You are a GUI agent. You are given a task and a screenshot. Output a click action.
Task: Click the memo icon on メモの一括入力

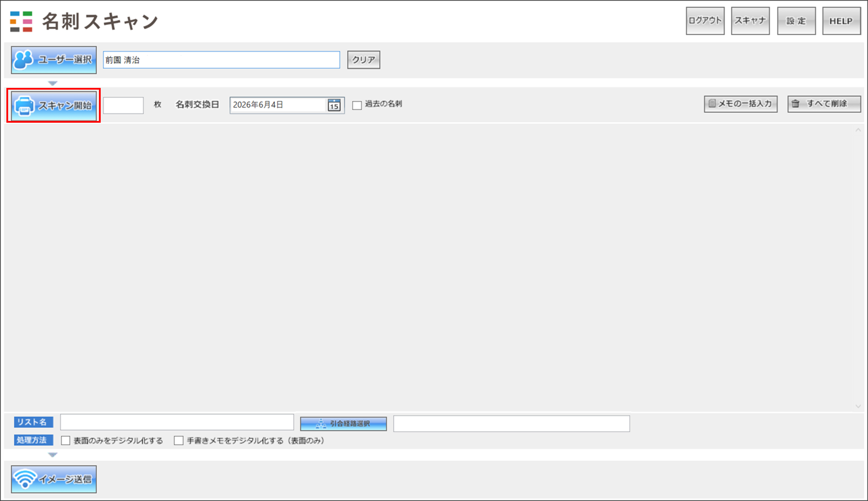(x=712, y=103)
